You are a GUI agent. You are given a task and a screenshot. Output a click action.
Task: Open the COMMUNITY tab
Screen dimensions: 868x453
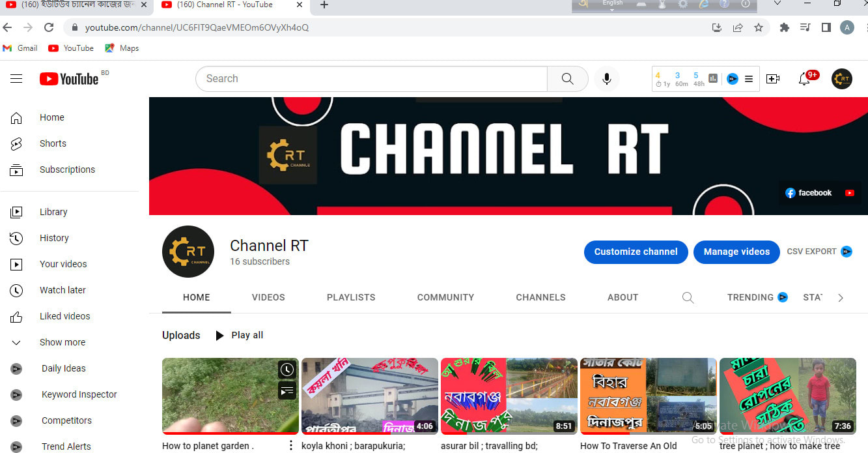click(x=445, y=297)
